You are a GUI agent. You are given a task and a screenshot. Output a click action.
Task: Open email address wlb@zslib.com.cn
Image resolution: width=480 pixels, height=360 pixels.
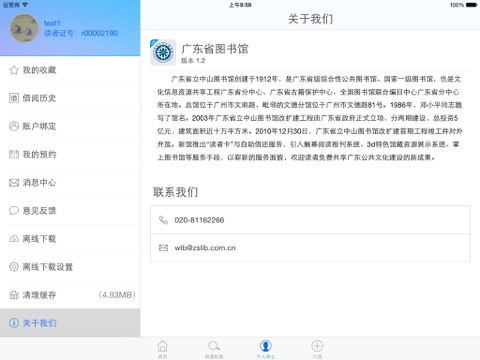pos(205,248)
